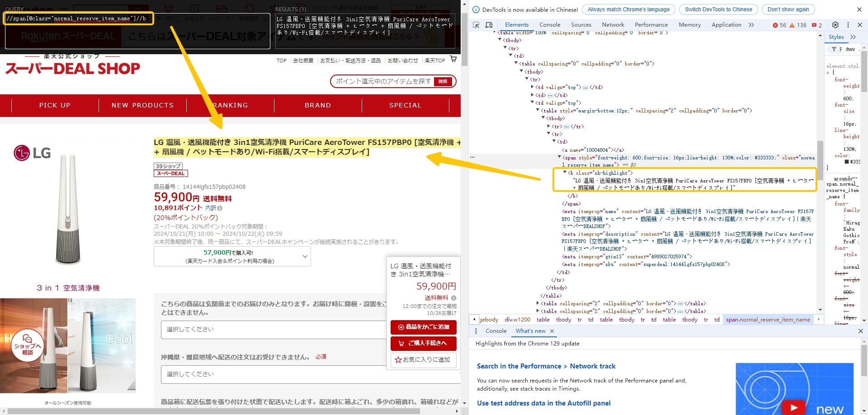Click ご購入手続きへ checkout button
The width and height of the screenshot is (868, 415).
tap(424, 344)
